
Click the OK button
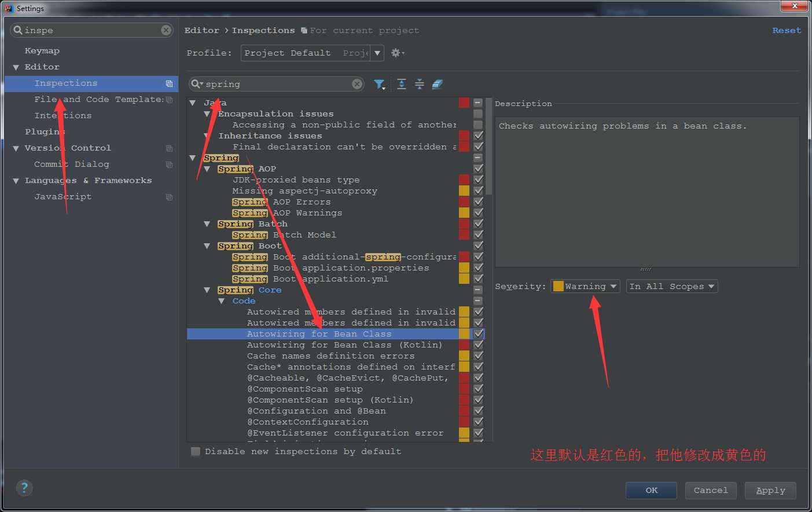pyautogui.click(x=651, y=490)
